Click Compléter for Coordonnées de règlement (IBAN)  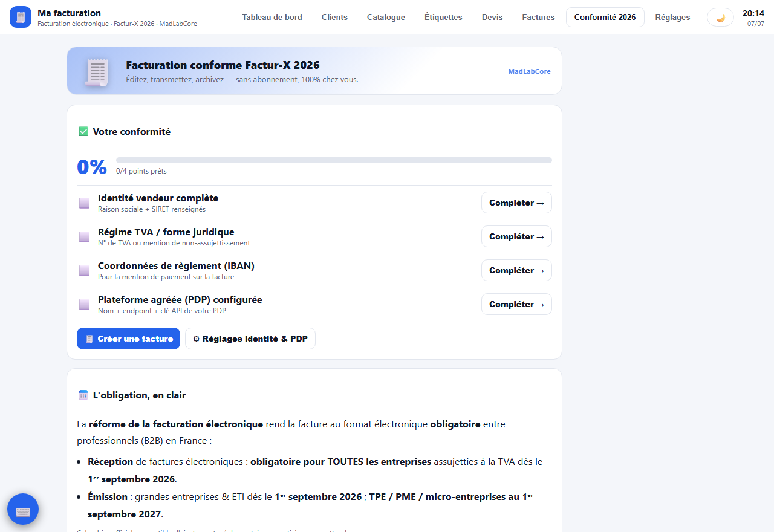516,270
